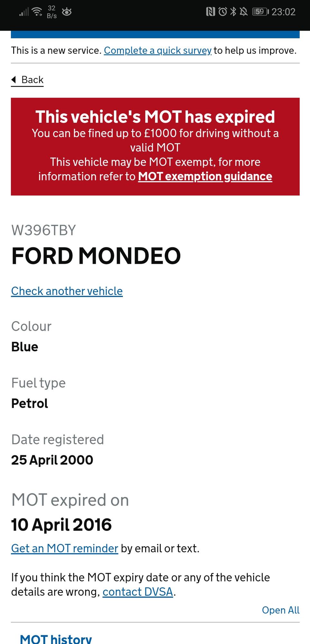The height and width of the screenshot is (644, 310).
Task: Follow the contact DVSA link
Action: point(138,592)
